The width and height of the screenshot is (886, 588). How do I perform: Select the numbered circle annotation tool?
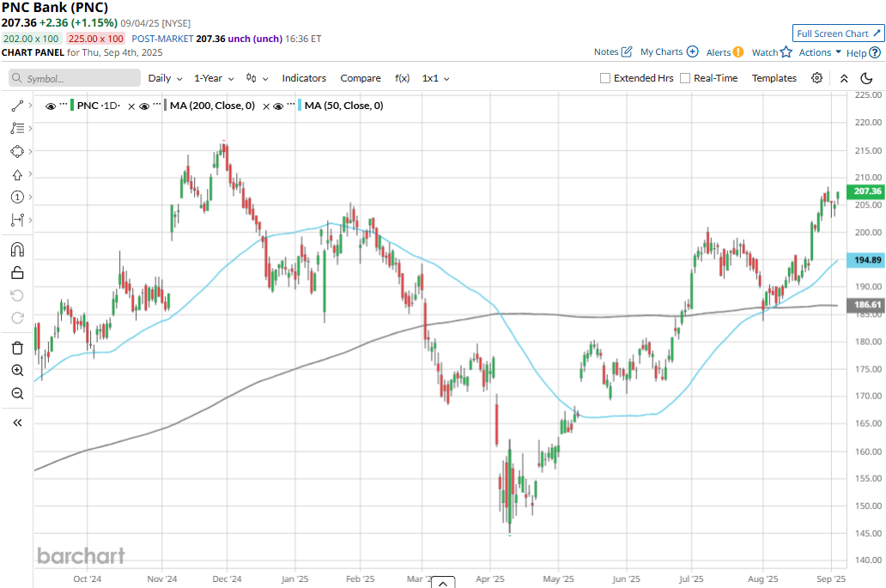pos(17,197)
